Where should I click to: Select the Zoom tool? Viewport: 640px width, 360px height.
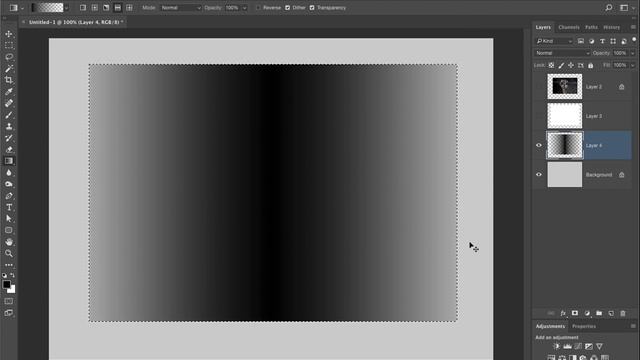pyautogui.click(x=9, y=253)
